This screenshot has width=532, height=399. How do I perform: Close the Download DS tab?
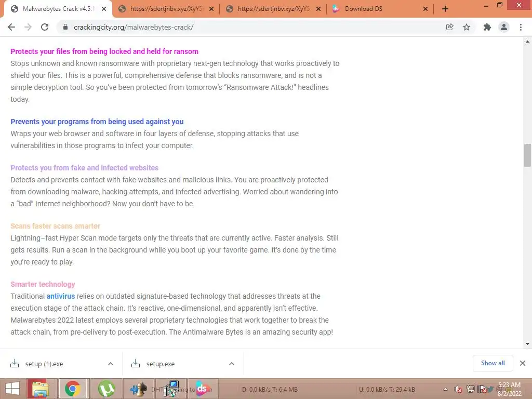coord(425,9)
